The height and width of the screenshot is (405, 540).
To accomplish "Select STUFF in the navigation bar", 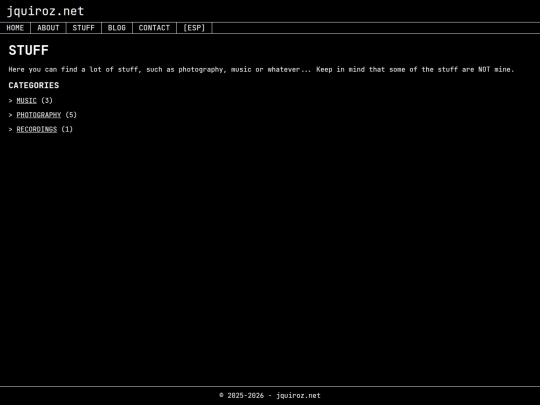I will (83, 28).
